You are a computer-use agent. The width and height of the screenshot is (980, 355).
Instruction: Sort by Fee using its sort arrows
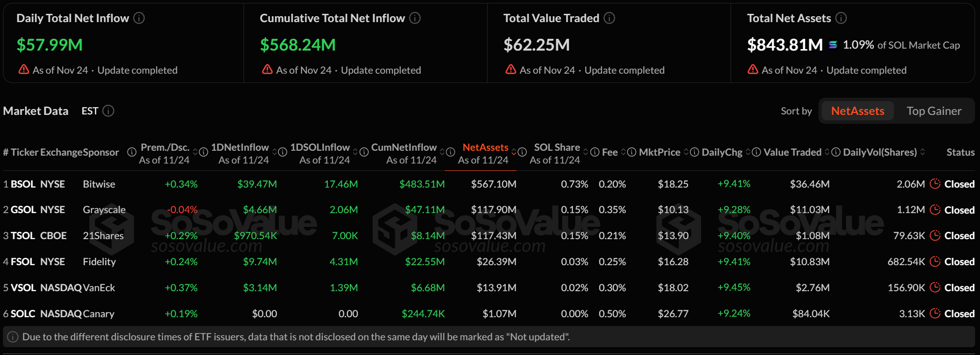(624, 152)
